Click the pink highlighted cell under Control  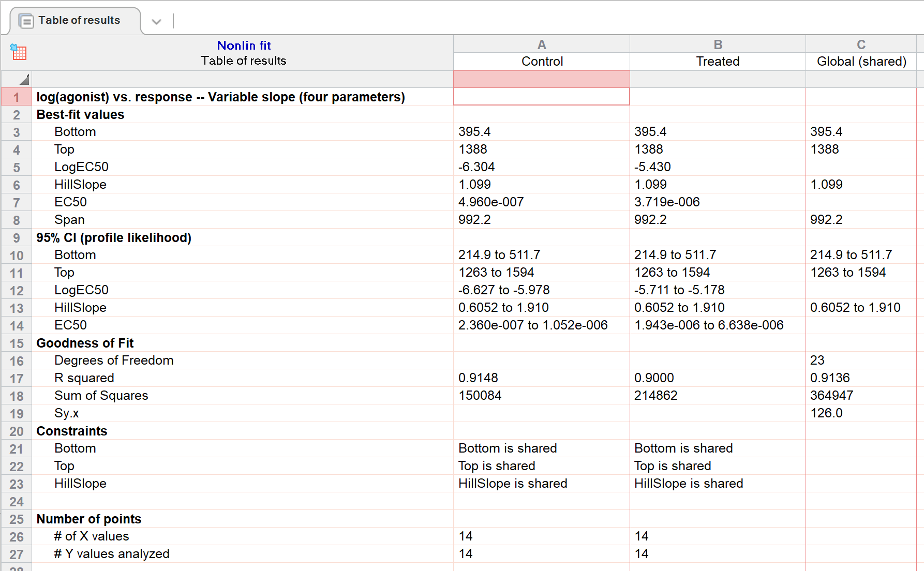tap(541, 79)
